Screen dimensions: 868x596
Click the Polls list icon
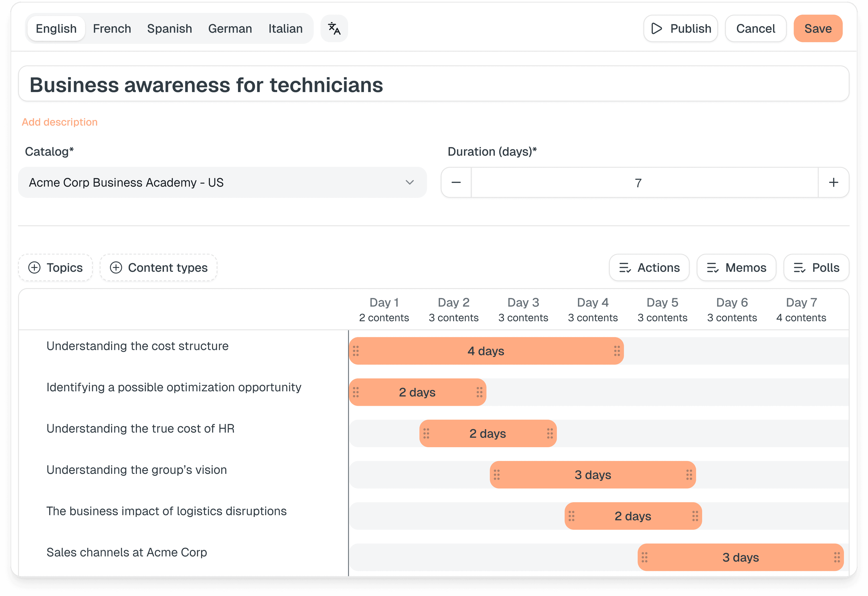[x=799, y=268]
